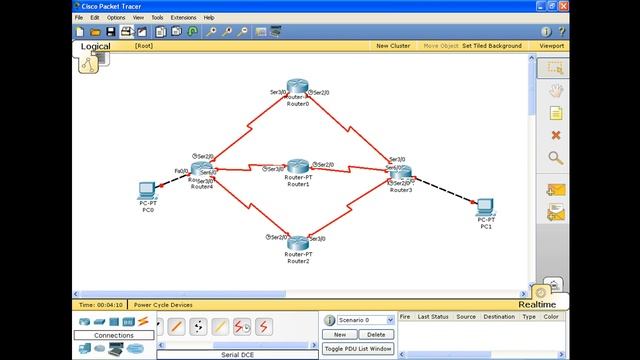The width and height of the screenshot is (640, 360).
Task: Click the [Root] navigation label
Action: coord(144,46)
